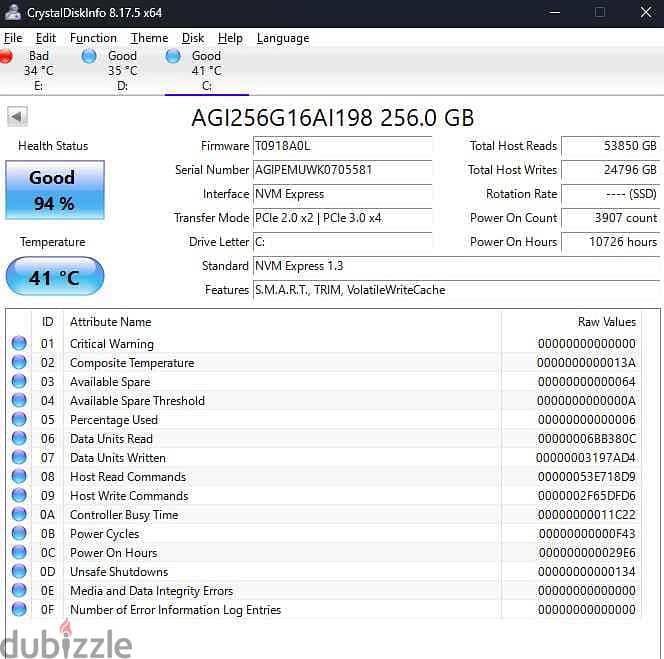Click the 41 °C temperature button
Image resolution: width=664 pixels, height=659 pixels.
[55, 276]
